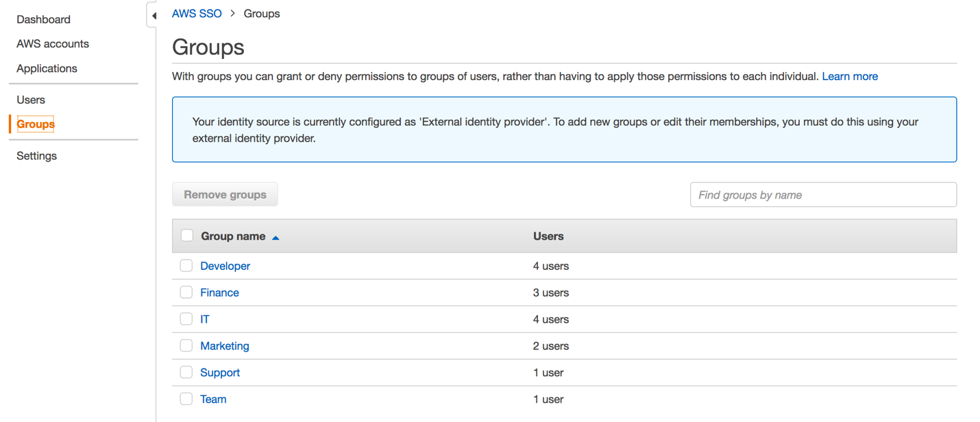This screenshot has height=422, width=980.
Task: Check the checkbox for the Marketing group
Action: pyautogui.click(x=186, y=345)
